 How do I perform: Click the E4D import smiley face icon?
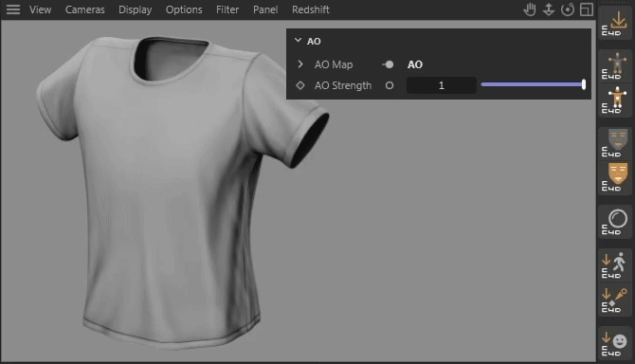[x=615, y=343]
